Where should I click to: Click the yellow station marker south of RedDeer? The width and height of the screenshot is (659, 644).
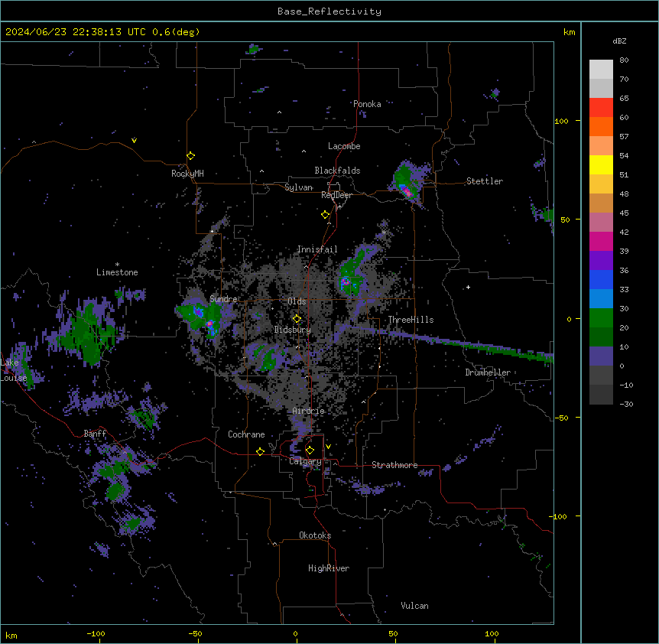click(x=325, y=215)
